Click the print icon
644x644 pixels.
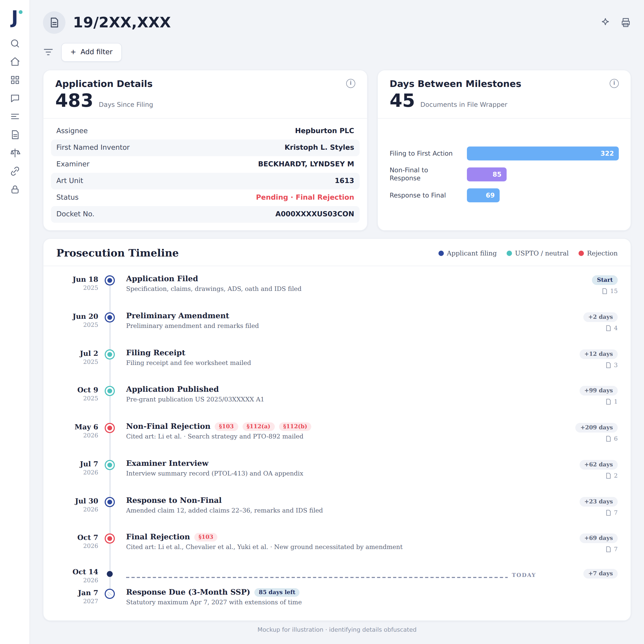pyautogui.click(x=626, y=22)
